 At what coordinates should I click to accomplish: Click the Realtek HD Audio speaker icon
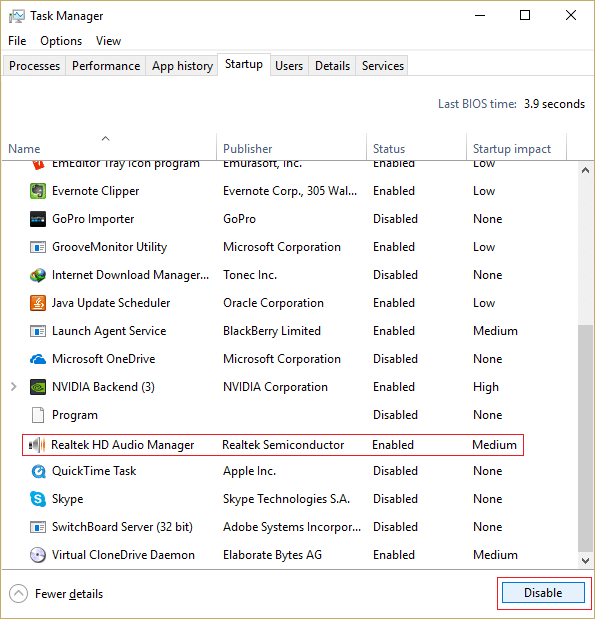click(x=37, y=445)
